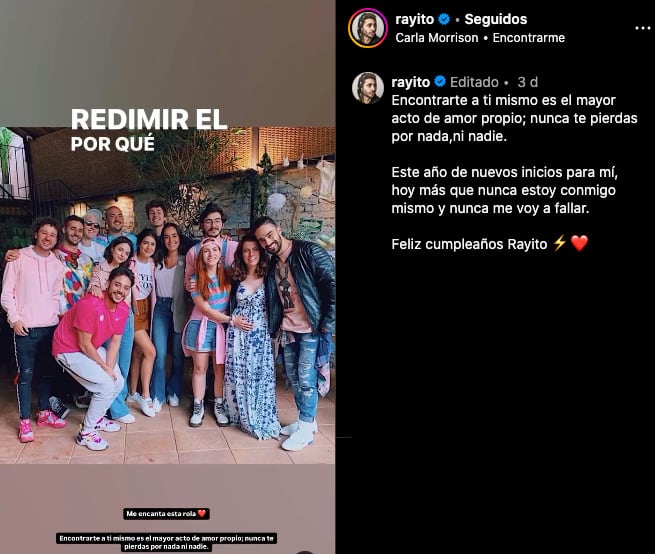Open rayito's profile from the header username
The image size is (655, 554).
coord(414,19)
